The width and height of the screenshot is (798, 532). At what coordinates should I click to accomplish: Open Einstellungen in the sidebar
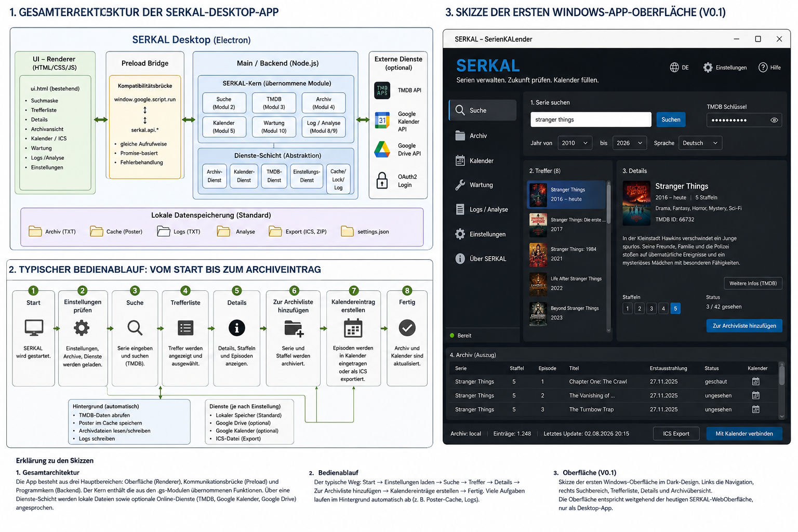pyautogui.click(x=483, y=234)
